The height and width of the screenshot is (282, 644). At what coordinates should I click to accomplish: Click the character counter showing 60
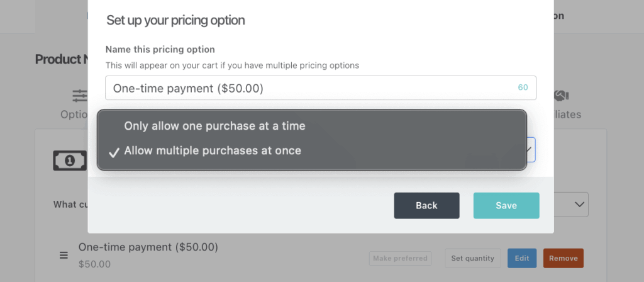pos(523,88)
